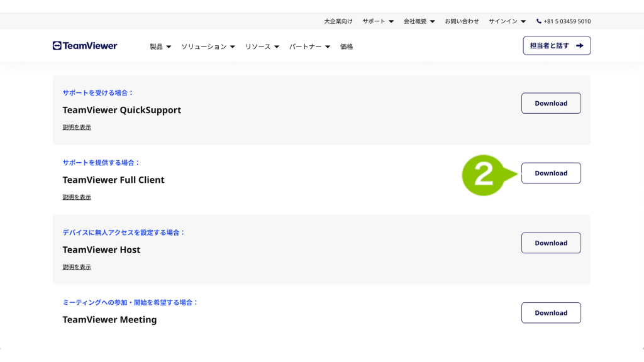Open お問い合わせ page

pos(462,21)
